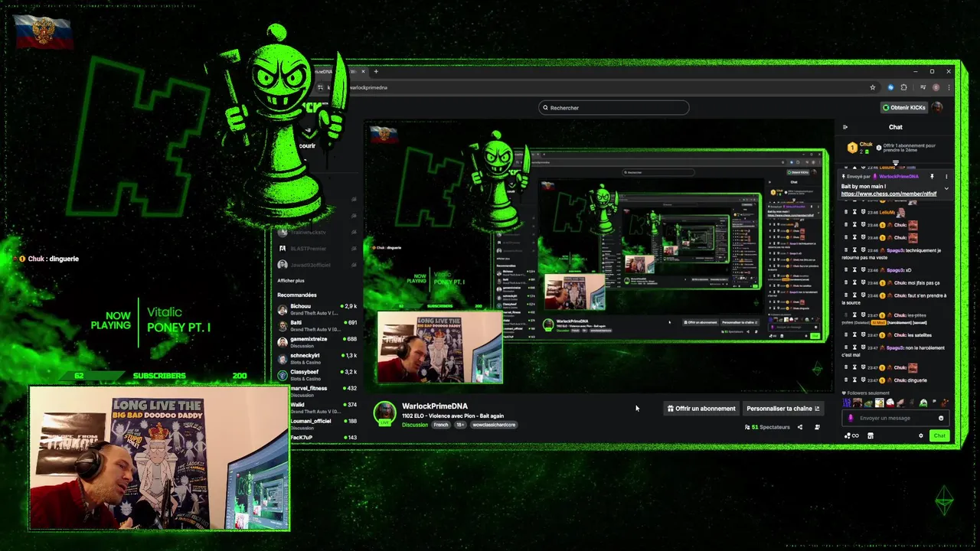Open Baltl recommended channel
The height and width of the screenshot is (551, 980).
[318, 325]
